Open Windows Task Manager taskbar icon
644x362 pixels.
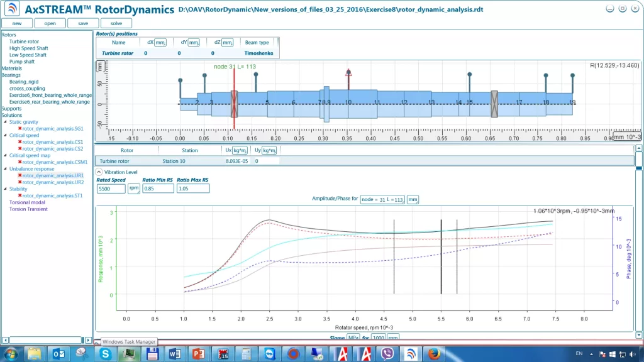pos(128,354)
